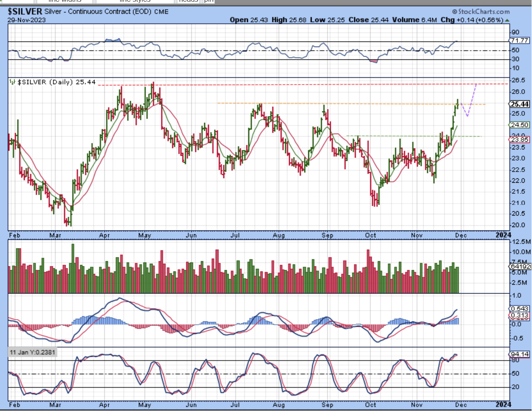532x411 pixels.
Task: Click the 80 level label on the stochastic axis
Action: (x=515, y=360)
